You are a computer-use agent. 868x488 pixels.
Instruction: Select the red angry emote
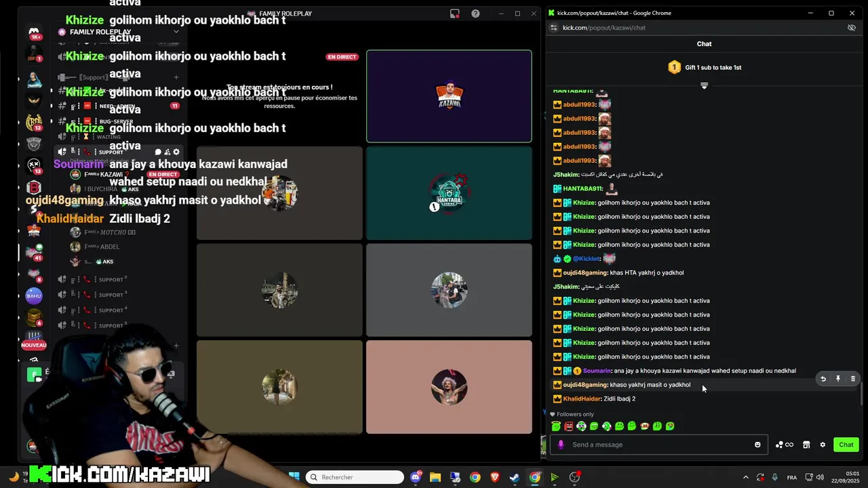[568, 426]
